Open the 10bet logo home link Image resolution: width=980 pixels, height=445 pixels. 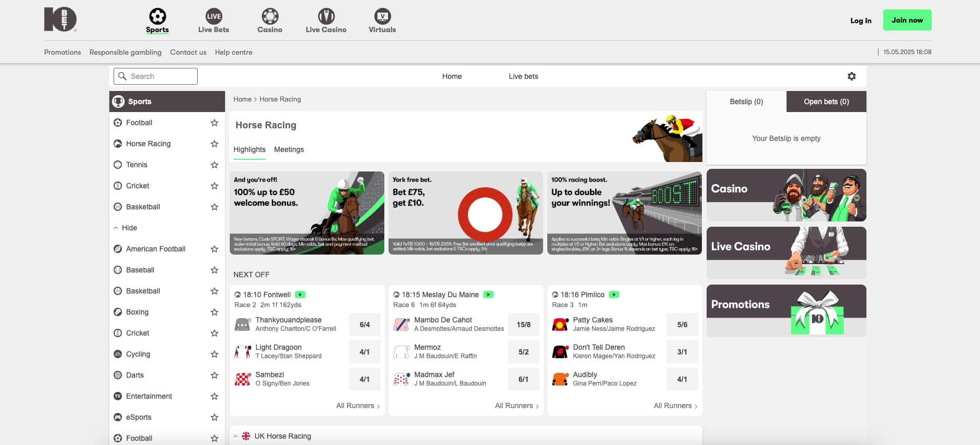(60, 19)
